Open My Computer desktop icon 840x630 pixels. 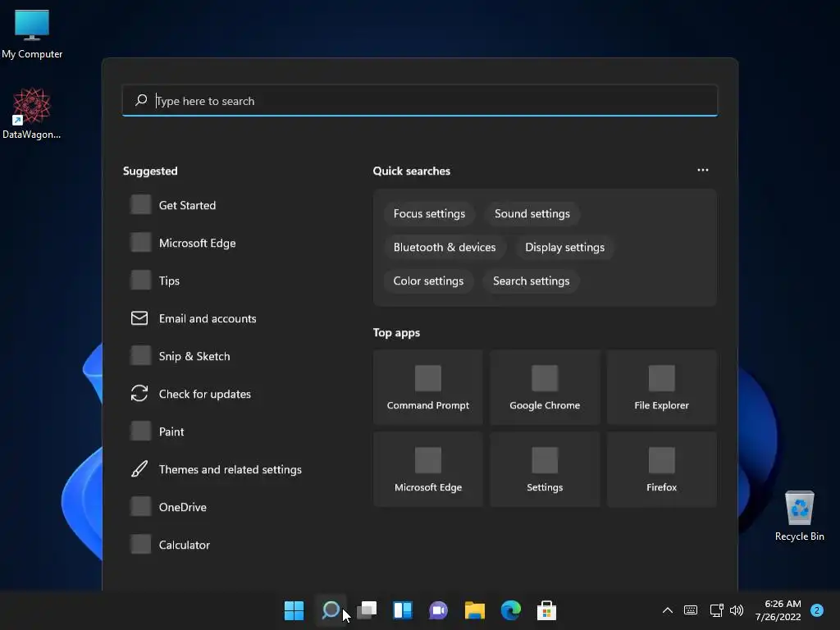pyautogui.click(x=32, y=34)
